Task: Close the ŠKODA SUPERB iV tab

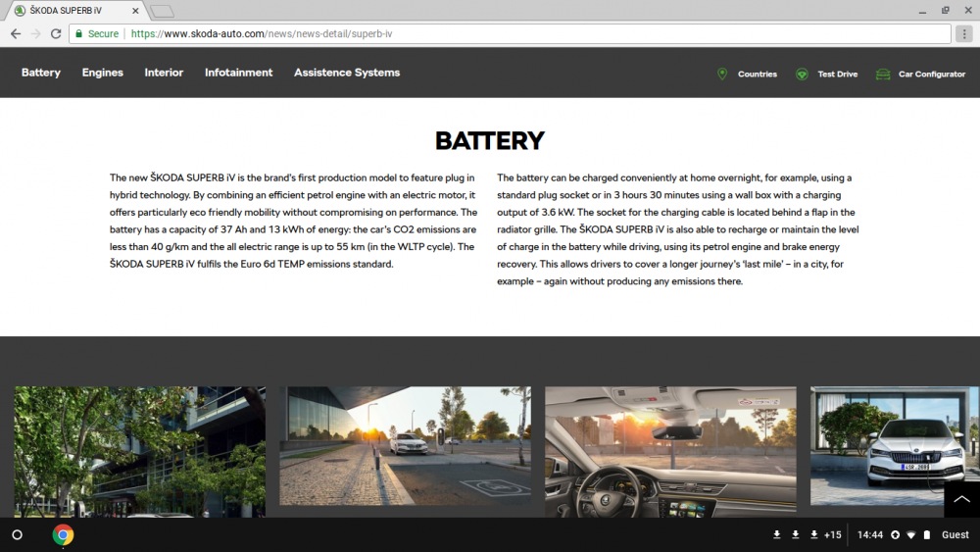Action: 135,11
